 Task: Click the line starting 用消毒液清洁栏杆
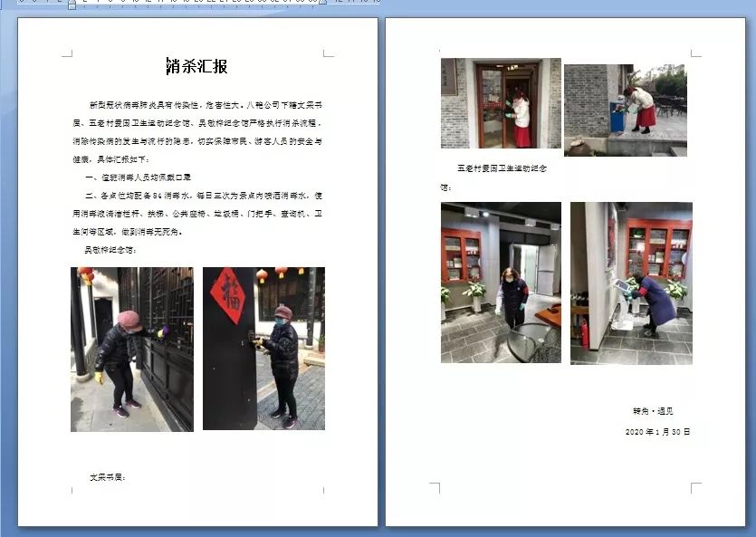click(x=197, y=214)
